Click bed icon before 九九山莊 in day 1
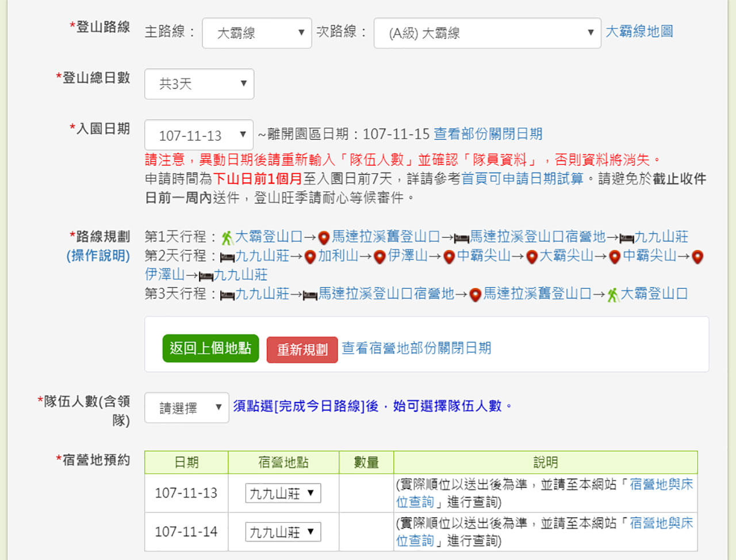 pyautogui.click(x=626, y=237)
